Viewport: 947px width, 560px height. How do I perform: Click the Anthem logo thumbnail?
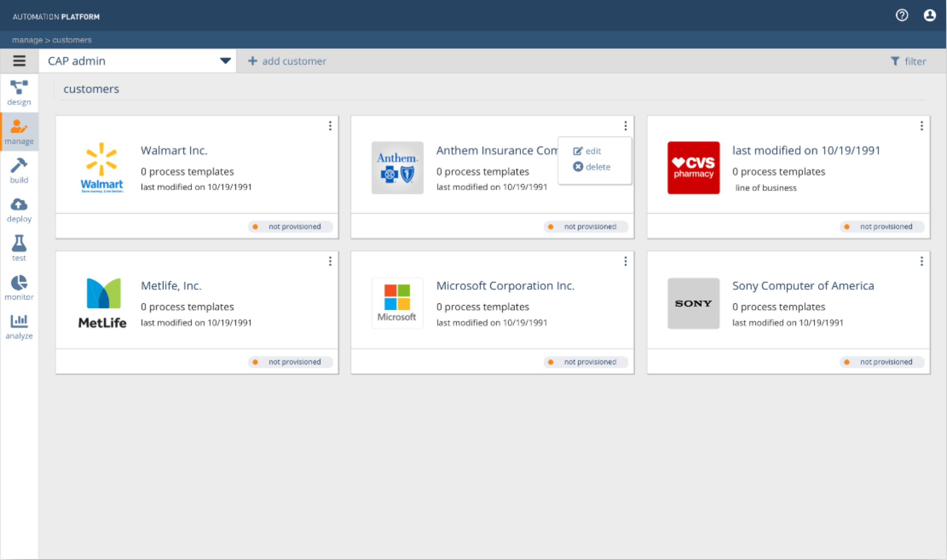click(397, 168)
